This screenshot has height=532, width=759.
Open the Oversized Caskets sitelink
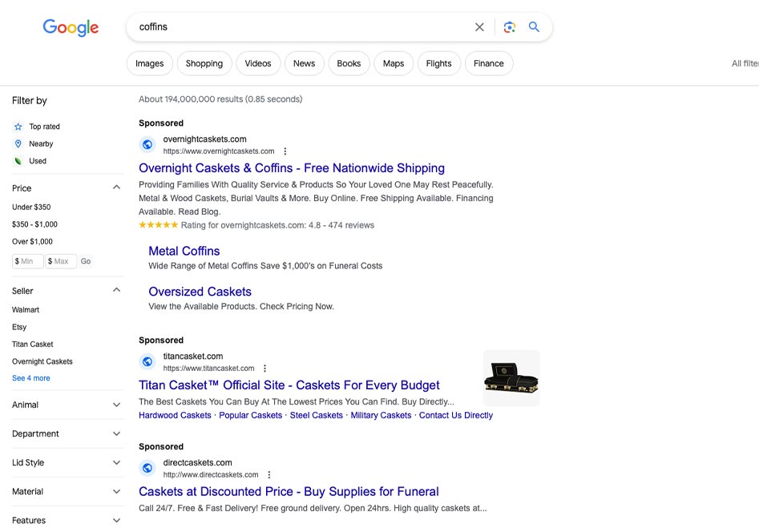tap(200, 292)
